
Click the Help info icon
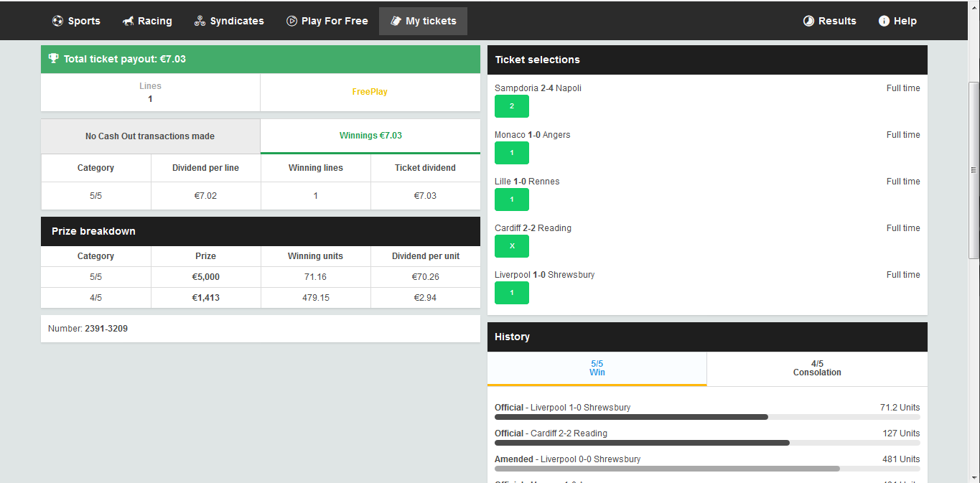pos(884,21)
